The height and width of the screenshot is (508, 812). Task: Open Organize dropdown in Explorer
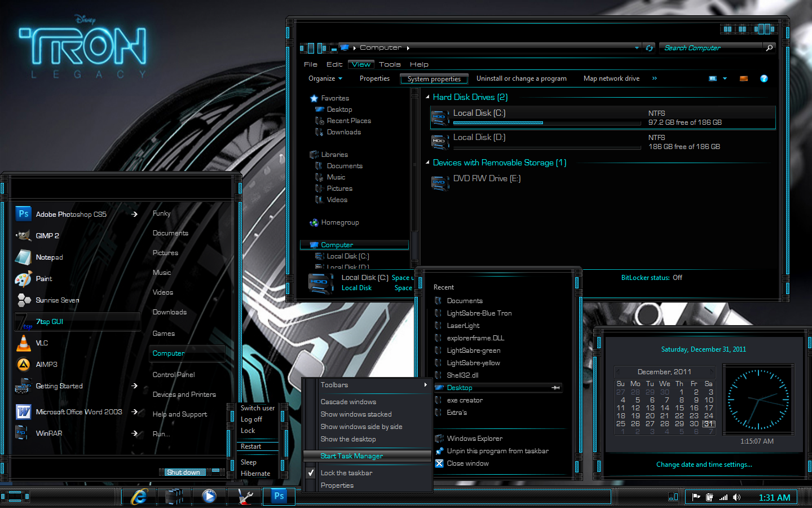click(x=325, y=78)
